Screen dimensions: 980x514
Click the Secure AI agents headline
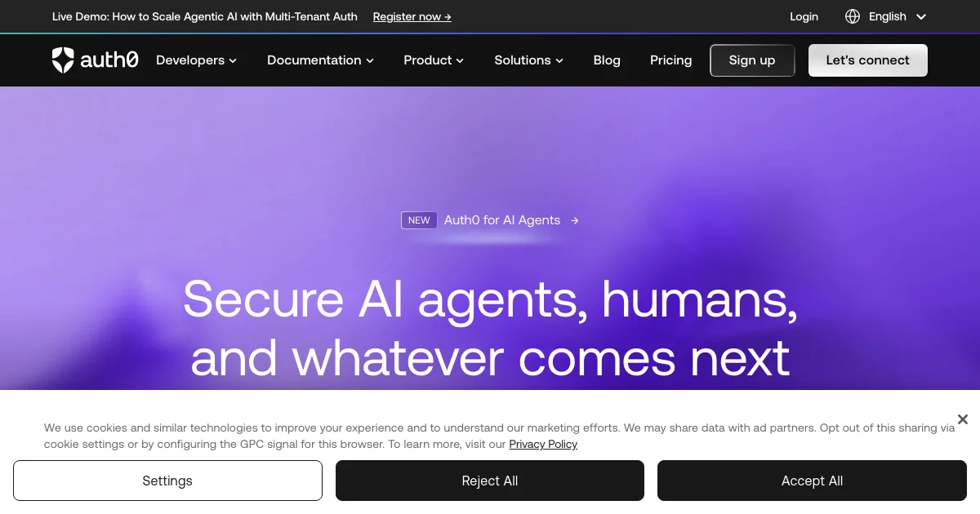(x=490, y=328)
